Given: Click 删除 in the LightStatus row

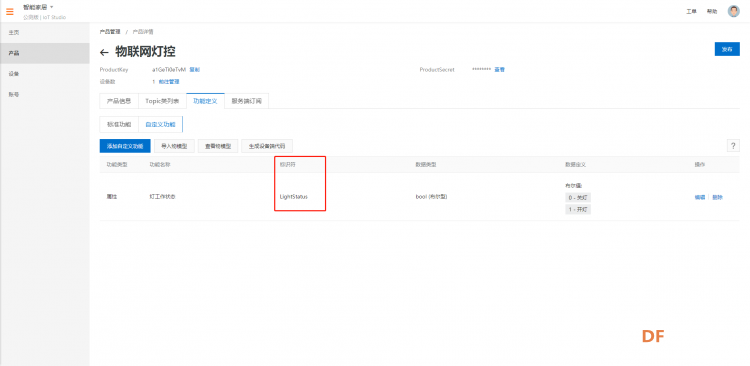Looking at the screenshot, I should pyautogui.click(x=717, y=197).
